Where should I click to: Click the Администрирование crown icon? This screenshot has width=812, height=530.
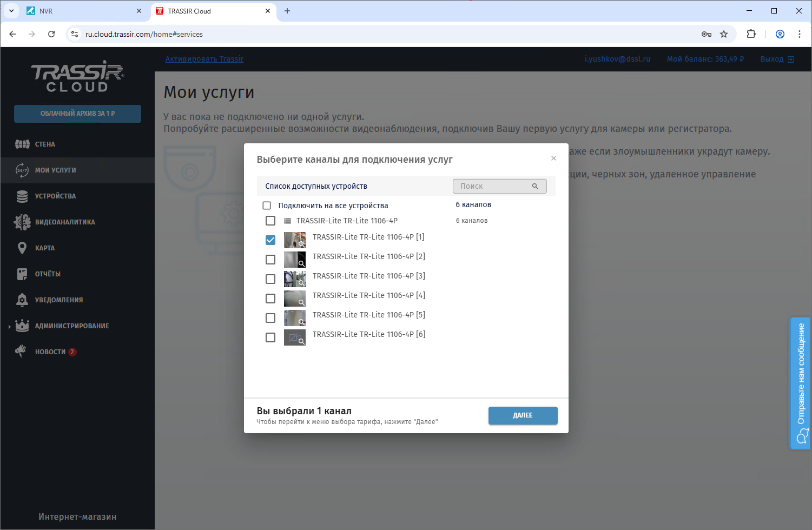point(22,326)
